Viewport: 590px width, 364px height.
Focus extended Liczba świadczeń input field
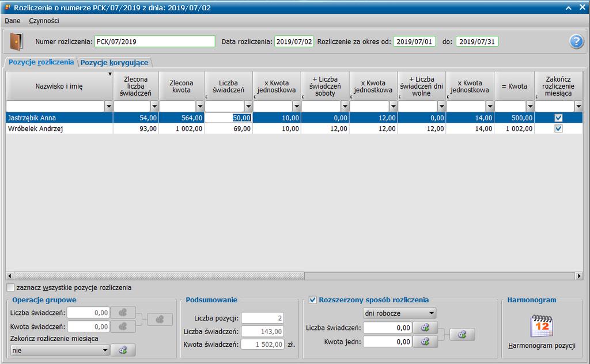tap(388, 328)
